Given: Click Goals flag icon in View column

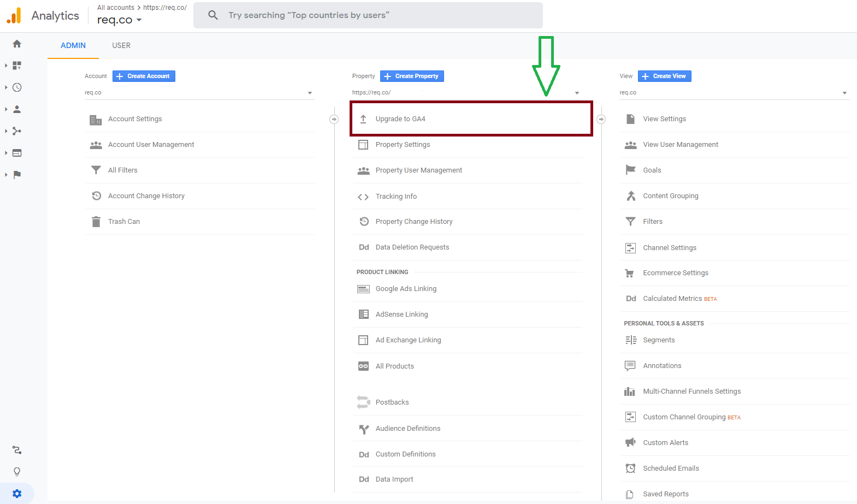Looking at the screenshot, I should pos(630,170).
